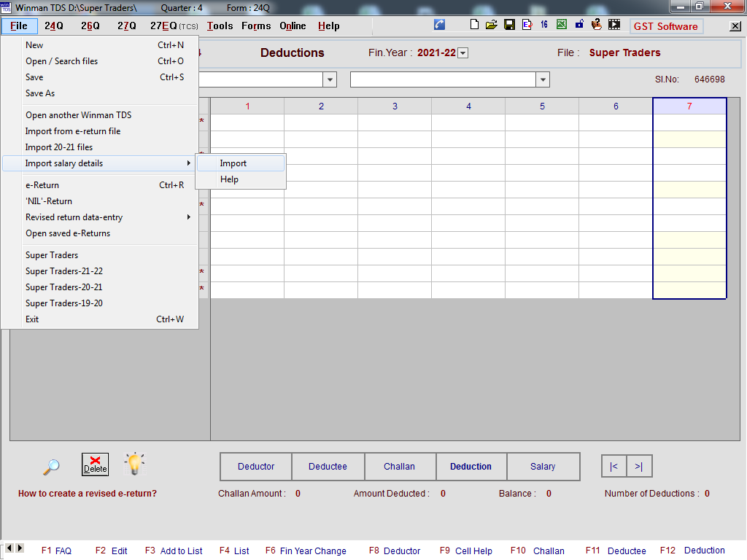Click the film strip video icon

coord(614,25)
